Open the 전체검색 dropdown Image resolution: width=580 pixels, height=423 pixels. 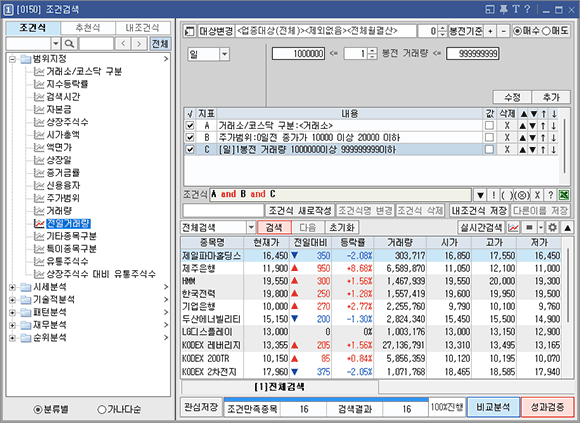point(251,227)
